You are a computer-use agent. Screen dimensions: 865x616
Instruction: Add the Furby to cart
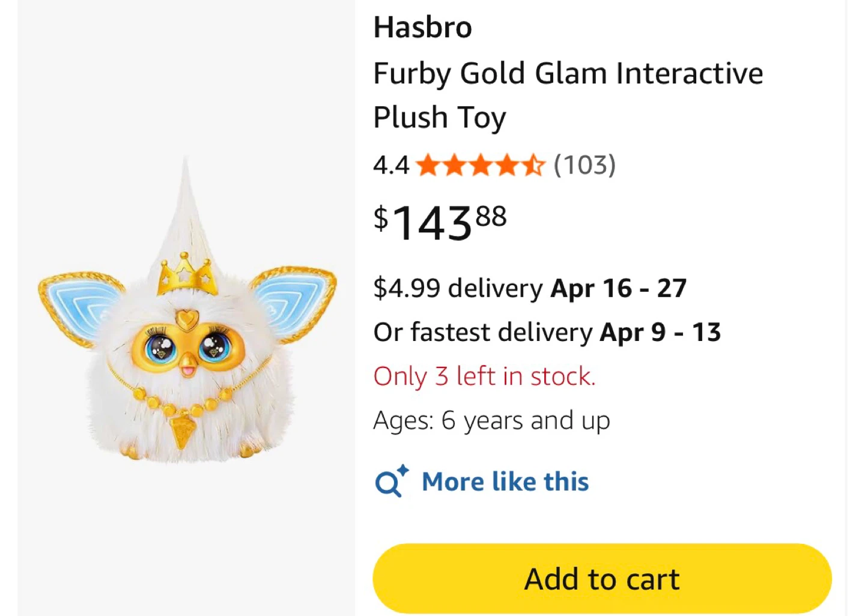tap(602, 579)
